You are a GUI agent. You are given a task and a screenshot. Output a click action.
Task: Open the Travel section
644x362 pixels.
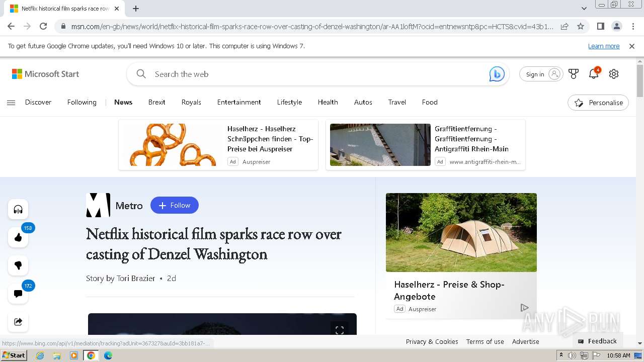(397, 102)
